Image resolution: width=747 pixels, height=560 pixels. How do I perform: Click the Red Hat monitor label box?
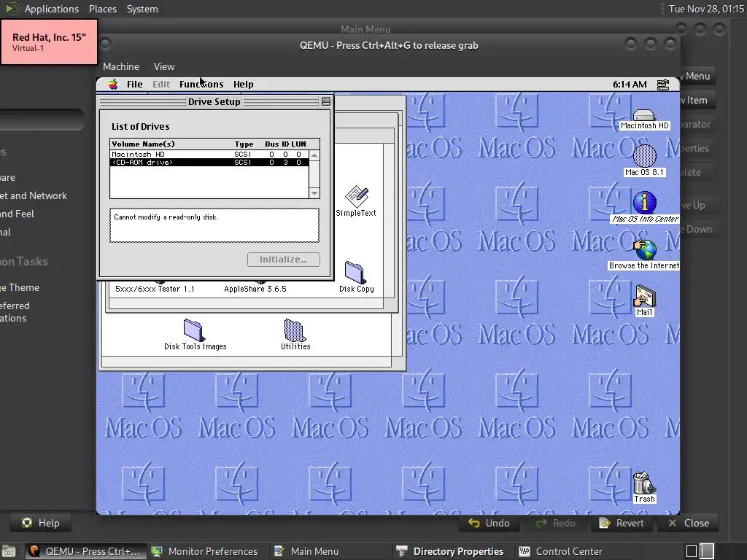[49, 42]
